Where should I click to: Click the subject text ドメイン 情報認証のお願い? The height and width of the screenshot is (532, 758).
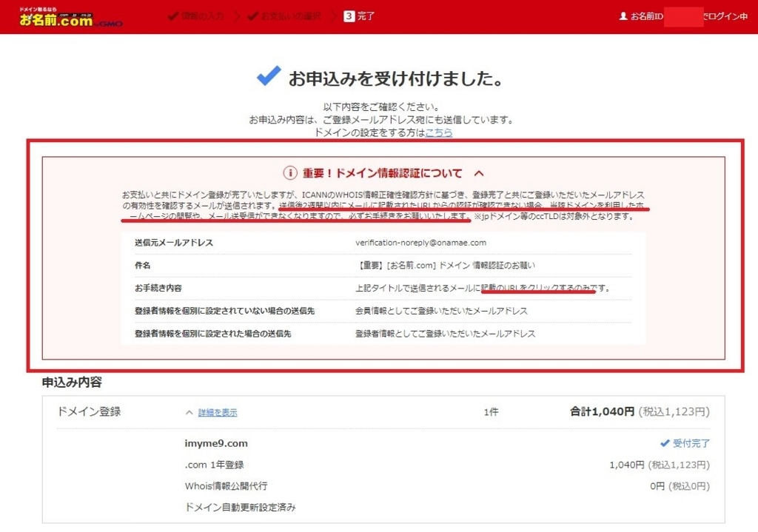pyautogui.click(x=487, y=266)
